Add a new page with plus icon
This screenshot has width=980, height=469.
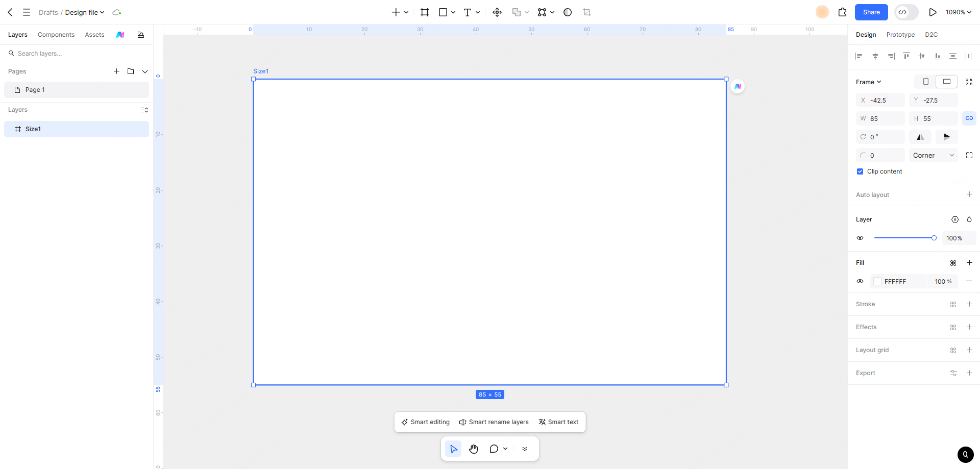(116, 71)
